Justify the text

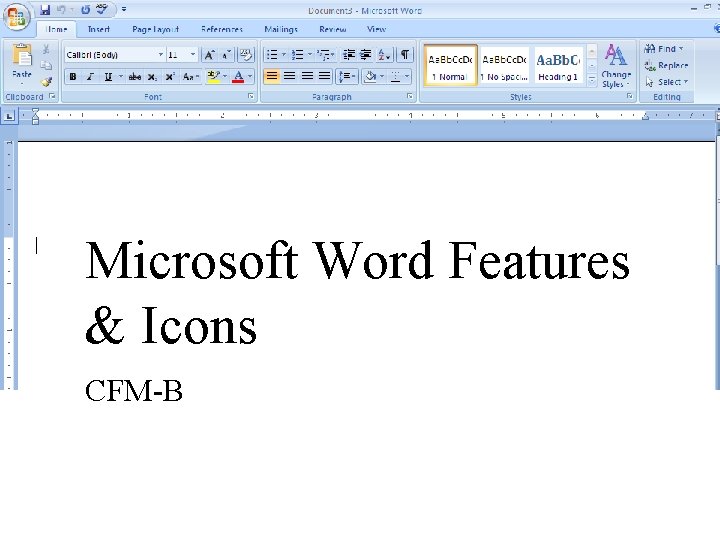pos(324,76)
